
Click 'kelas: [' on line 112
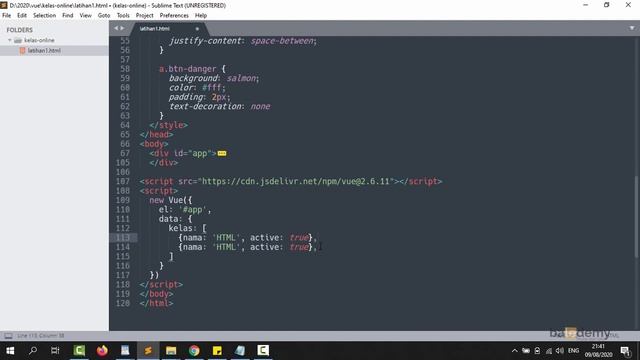click(187, 228)
